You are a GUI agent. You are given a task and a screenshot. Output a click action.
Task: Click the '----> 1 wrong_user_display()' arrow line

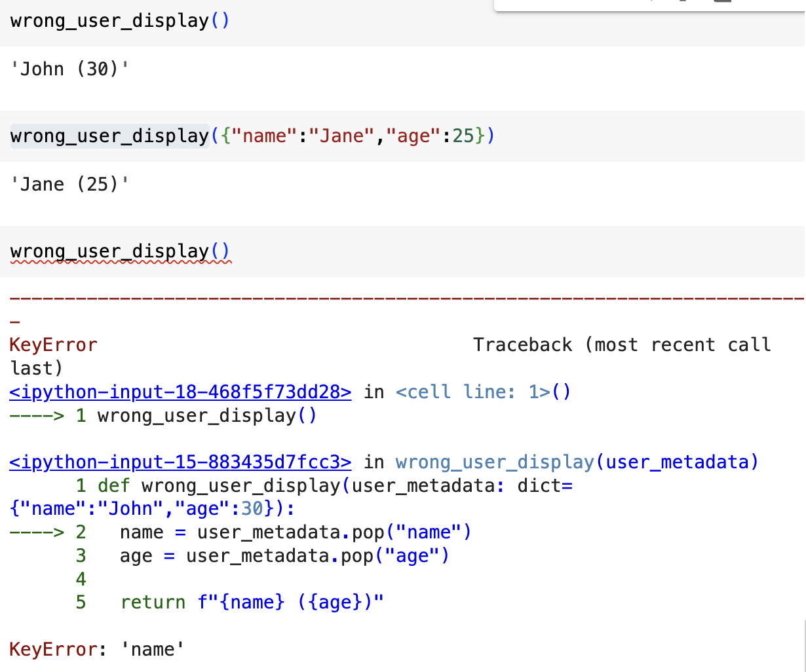[163, 415]
